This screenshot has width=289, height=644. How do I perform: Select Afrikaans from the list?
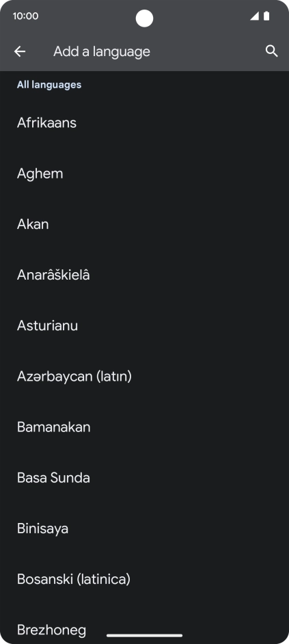click(x=145, y=123)
